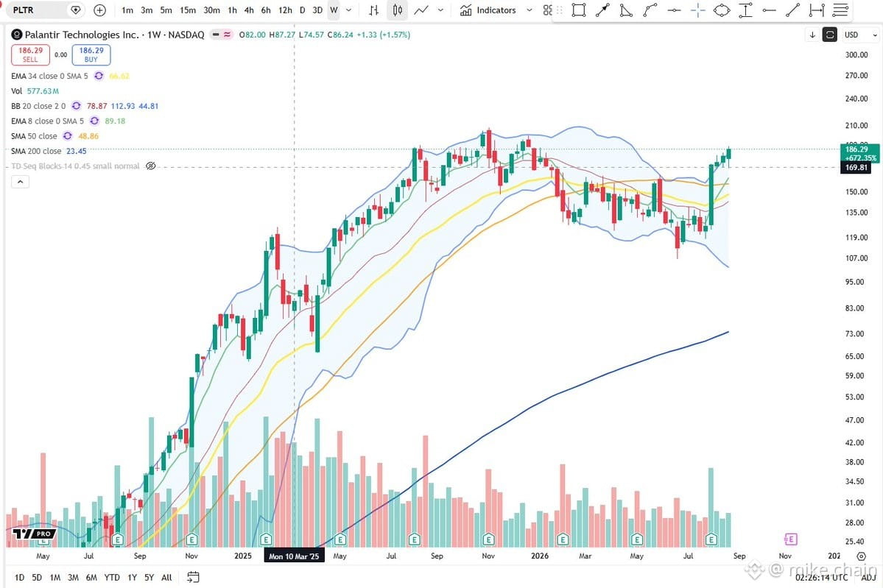This screenshot has width=883, height=588.
Task: Click the green 186.29 price label
Action: pos(859,153)
